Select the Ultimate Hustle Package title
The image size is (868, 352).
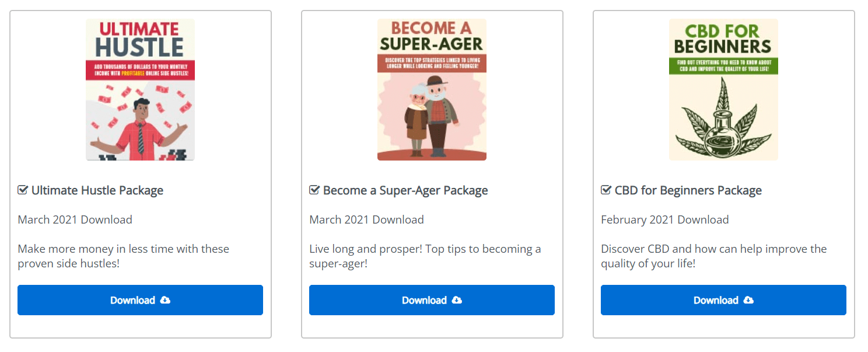(x=97, y=190)
